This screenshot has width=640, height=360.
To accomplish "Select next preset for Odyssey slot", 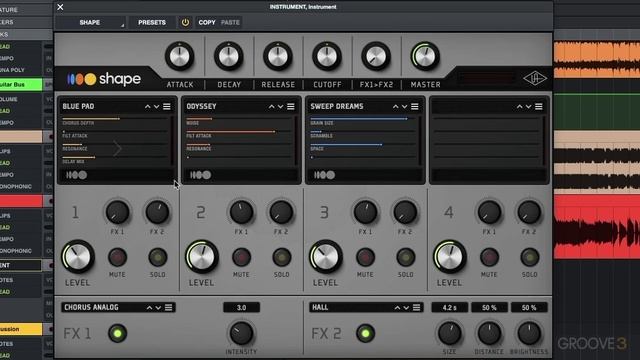I will [x=280, y=107].
